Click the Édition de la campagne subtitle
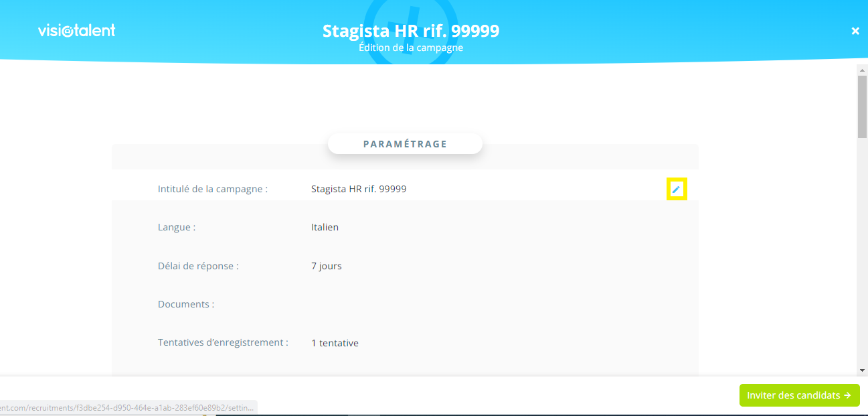The image size is (868, 416). pyautogui.click(x=411, y=48)
